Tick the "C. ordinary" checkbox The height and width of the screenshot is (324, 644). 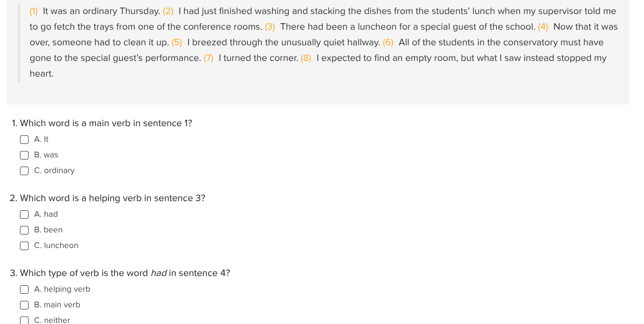24,171
